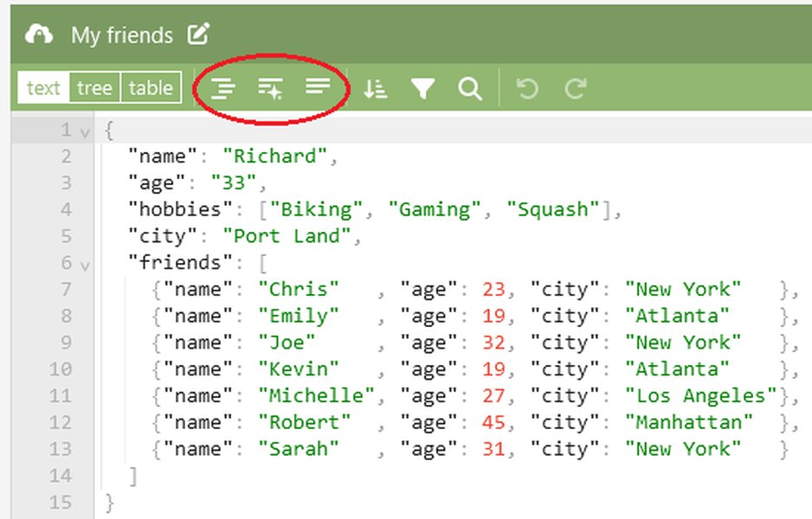Click the "Michelle" name value
The width and height of the screenshot is (812, 519).
tap(317, 395)
